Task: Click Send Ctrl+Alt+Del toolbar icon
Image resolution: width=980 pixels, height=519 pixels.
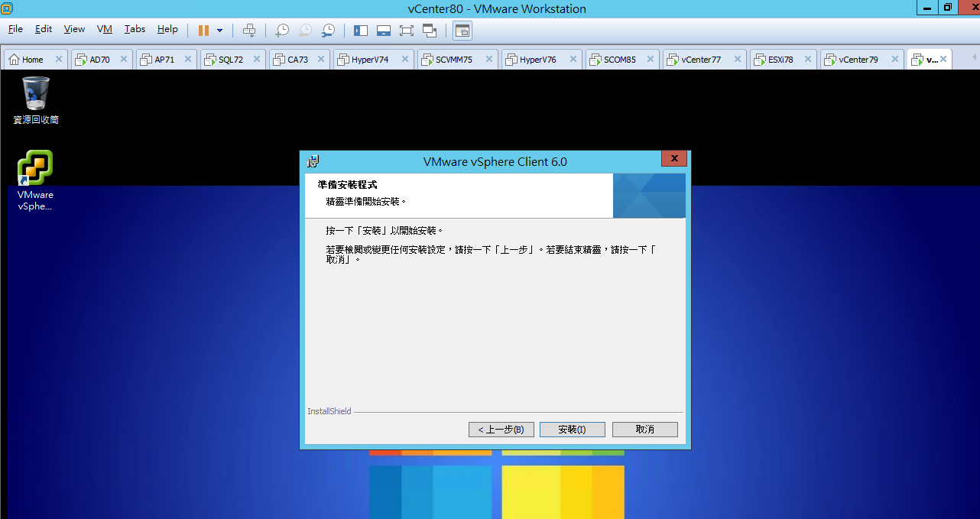Action: pos(249,30)
